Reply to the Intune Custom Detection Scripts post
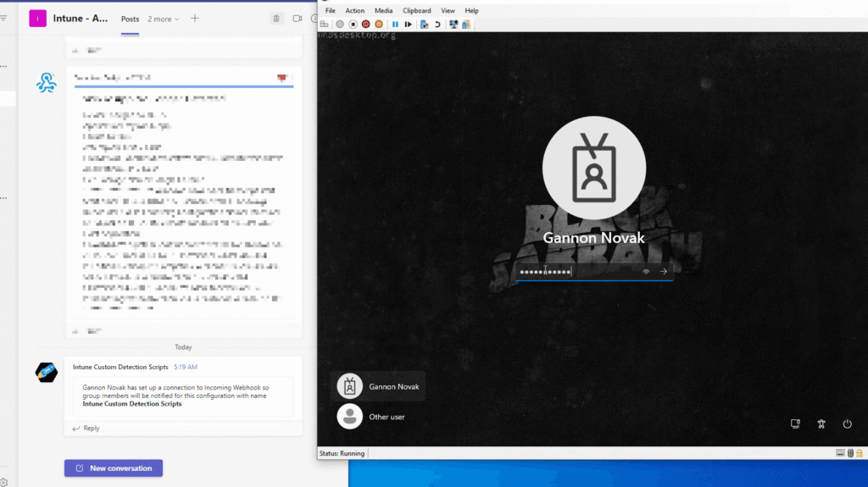 [86, 428]
